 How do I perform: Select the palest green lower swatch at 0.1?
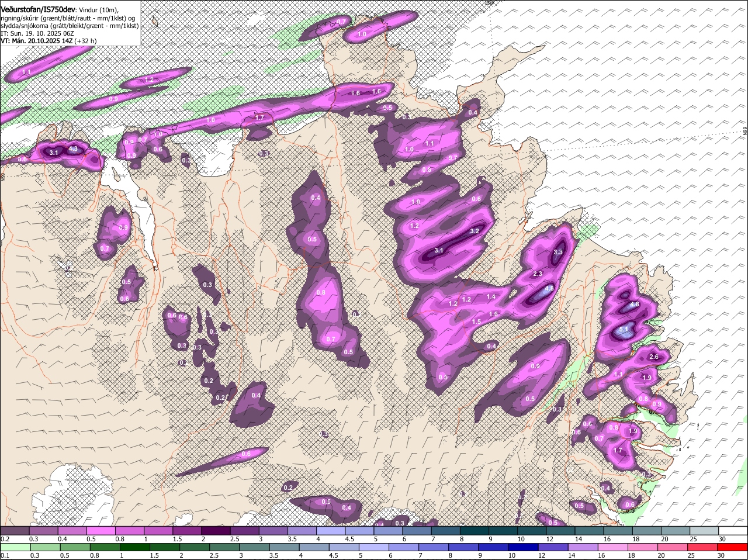click(x=16, y=547)
